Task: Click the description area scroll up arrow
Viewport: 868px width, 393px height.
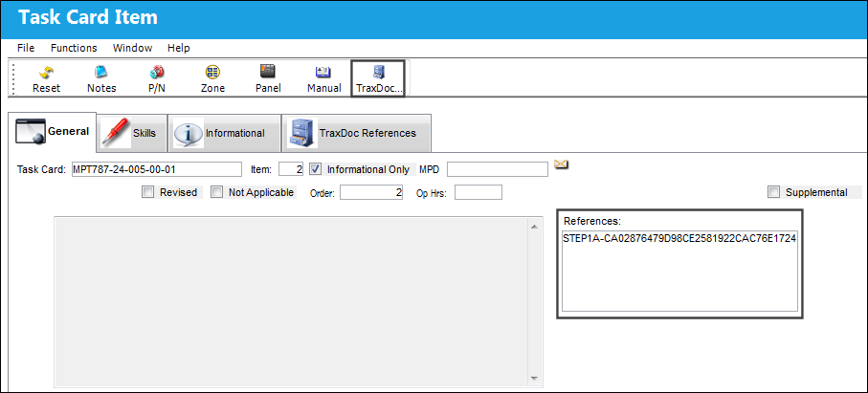Action: [534, 227]
